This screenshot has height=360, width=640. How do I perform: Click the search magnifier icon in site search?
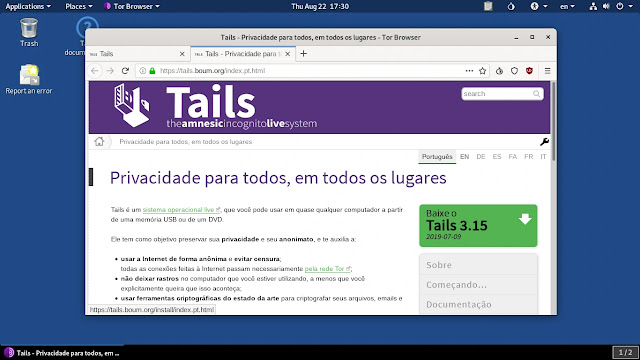click(536, 94)
